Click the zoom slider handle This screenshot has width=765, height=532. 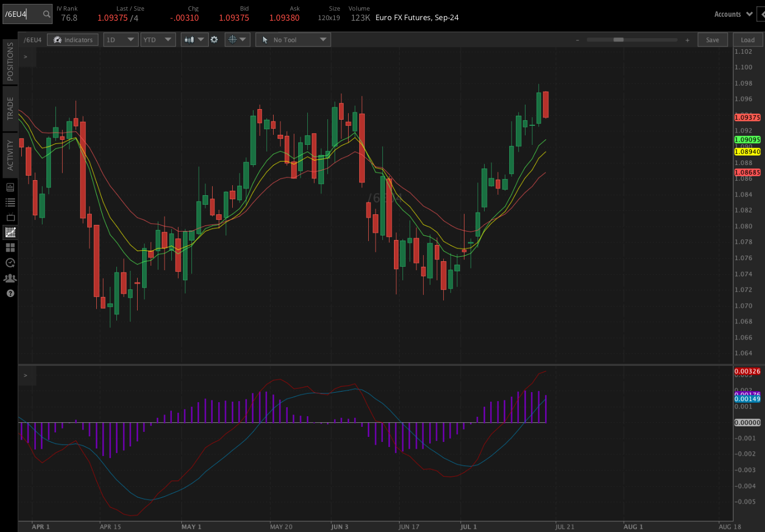pyautogui.click(x=618, y=40)
